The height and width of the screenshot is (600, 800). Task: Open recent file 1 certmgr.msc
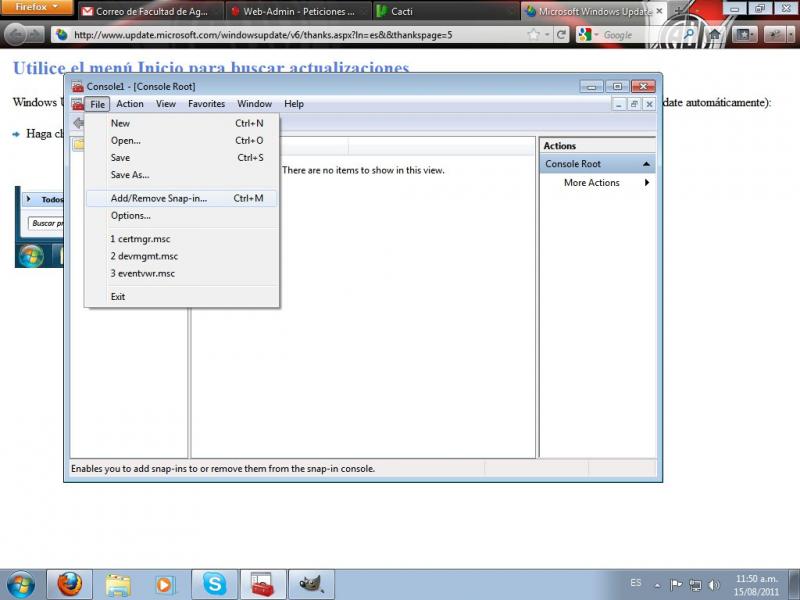(x=182, y=239)
